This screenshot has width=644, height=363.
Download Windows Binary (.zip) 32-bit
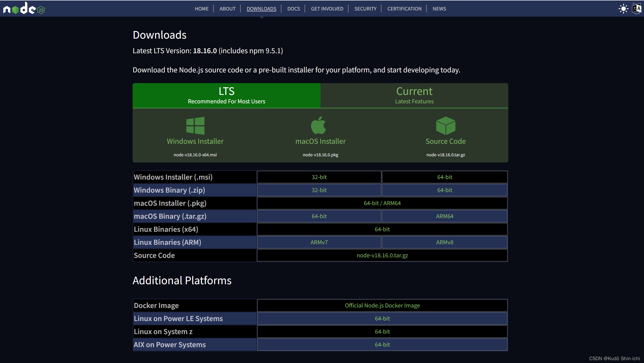point(319,190)
